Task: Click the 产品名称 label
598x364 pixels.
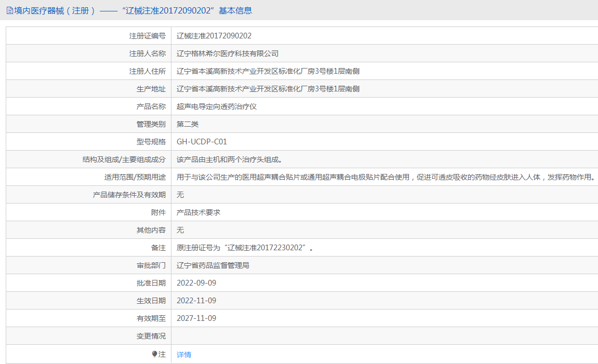Action: point(151,106)
